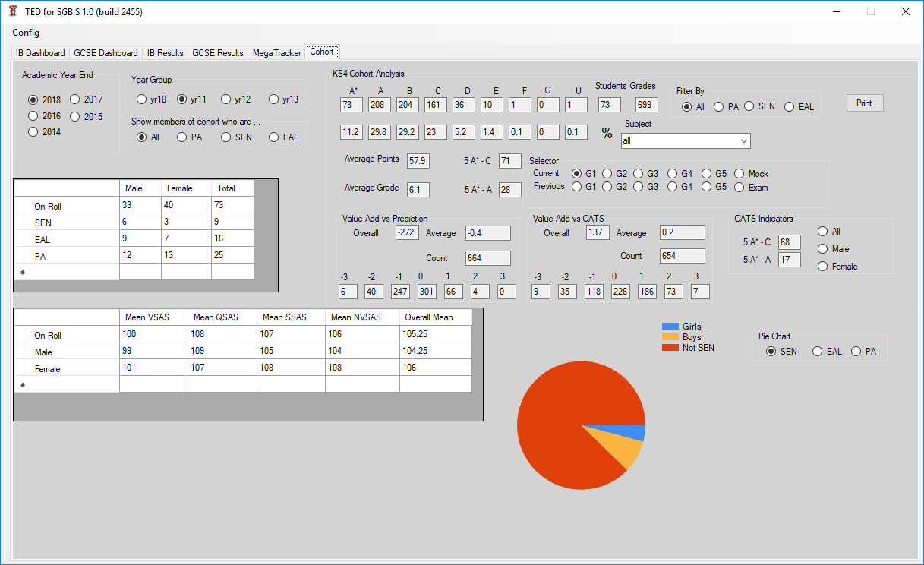Click the Overall Mean cell 105.25
The width and height of the screenshot is (924, 565).
click(x=435, y=335)
